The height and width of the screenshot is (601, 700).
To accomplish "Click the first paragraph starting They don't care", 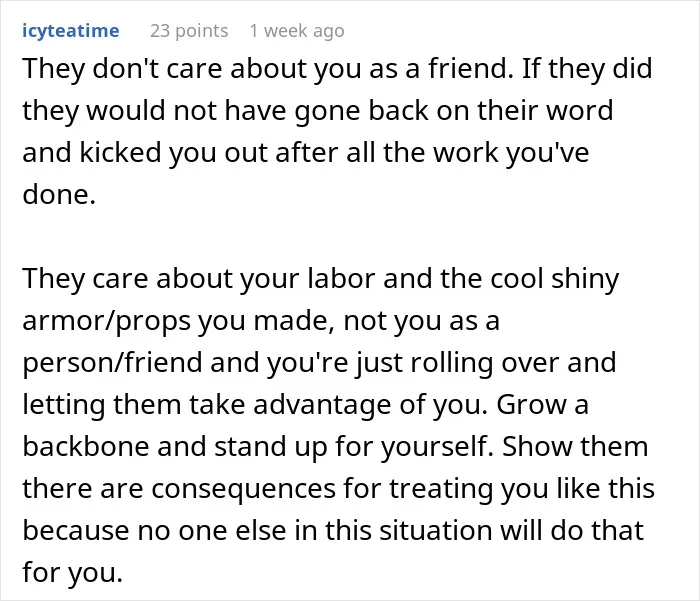I will tap(338, 131).
